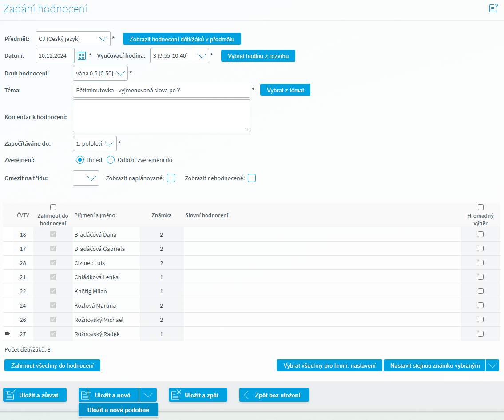Click the row arrow beside Rožnovský Radek

click(x=8, y=334)
